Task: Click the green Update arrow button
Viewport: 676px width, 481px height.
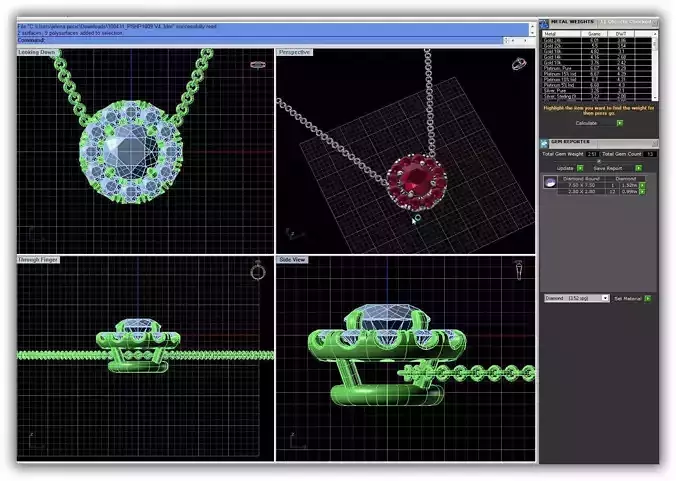Action: [x=580, y=168]
